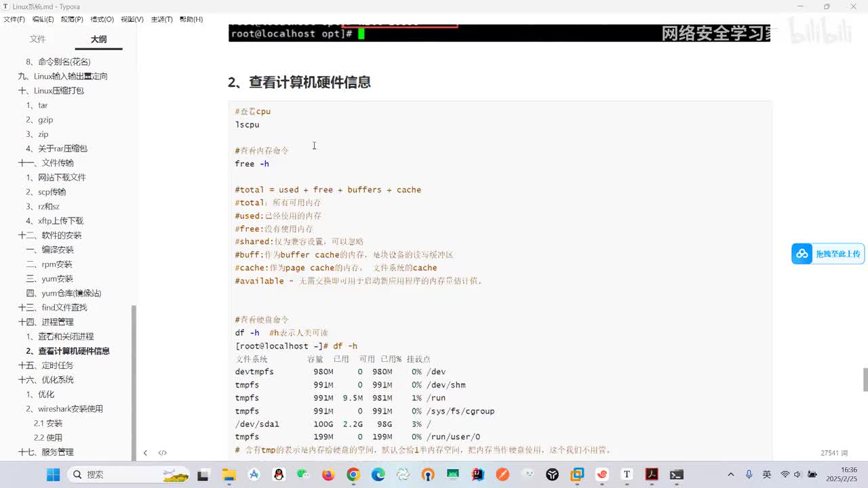
Task: Go to 十四、进程管理 heading
Action: 45,322
